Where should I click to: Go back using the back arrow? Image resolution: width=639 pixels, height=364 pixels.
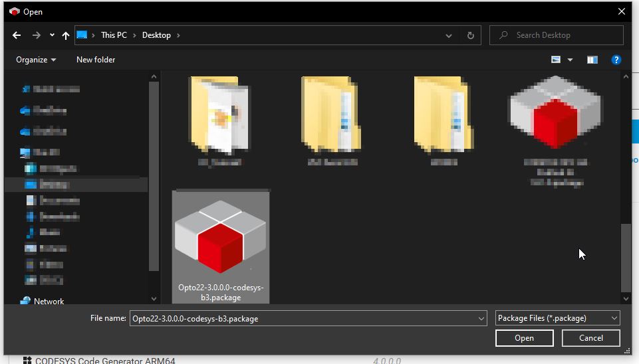point(17,35)
